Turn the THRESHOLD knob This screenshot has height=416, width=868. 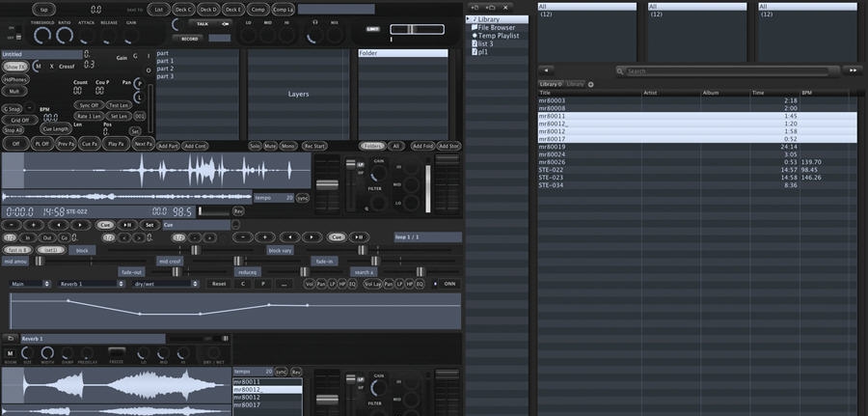tap(42, 36)
